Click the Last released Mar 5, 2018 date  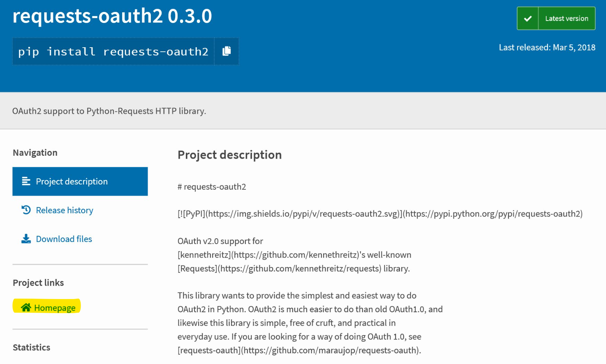547,48
